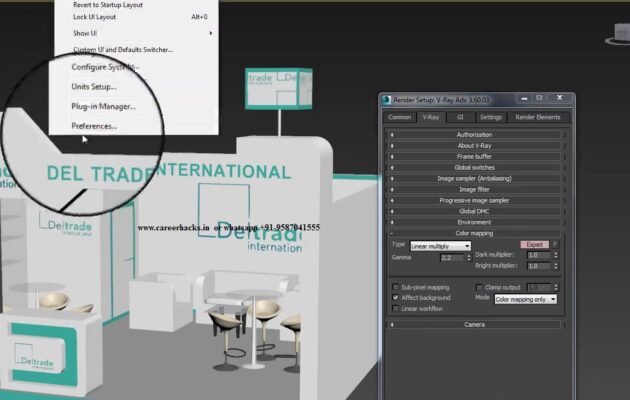630x400 pixels.
Task: Click the Gamma spinner arrows
Action: pyautogui.click(x=468, y=258)
